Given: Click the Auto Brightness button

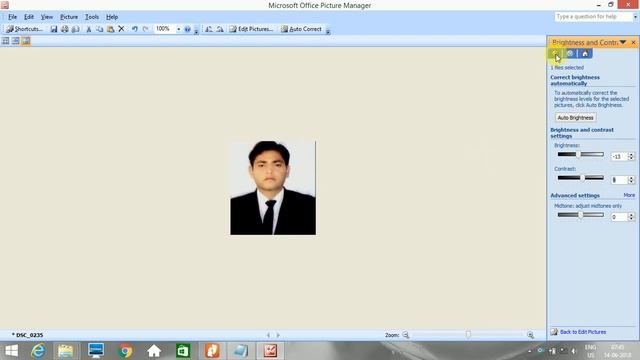Looking at the screenshot, I should coord(575,118).
